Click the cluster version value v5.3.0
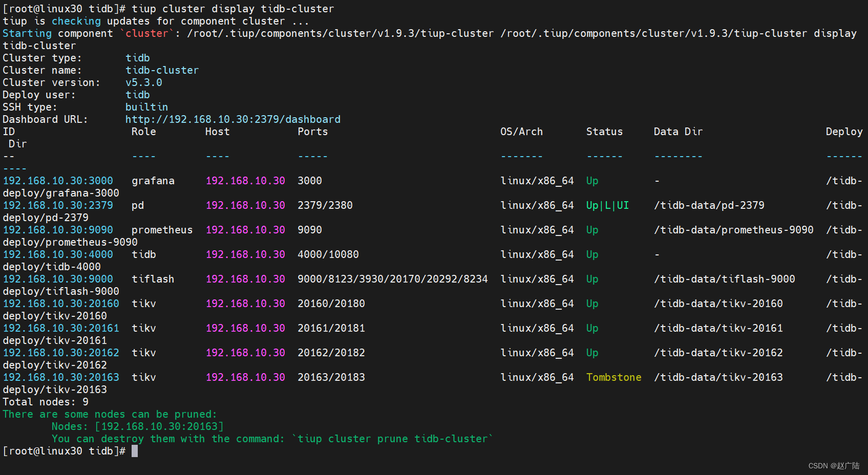Screen dimensions: 868x475 144,82
